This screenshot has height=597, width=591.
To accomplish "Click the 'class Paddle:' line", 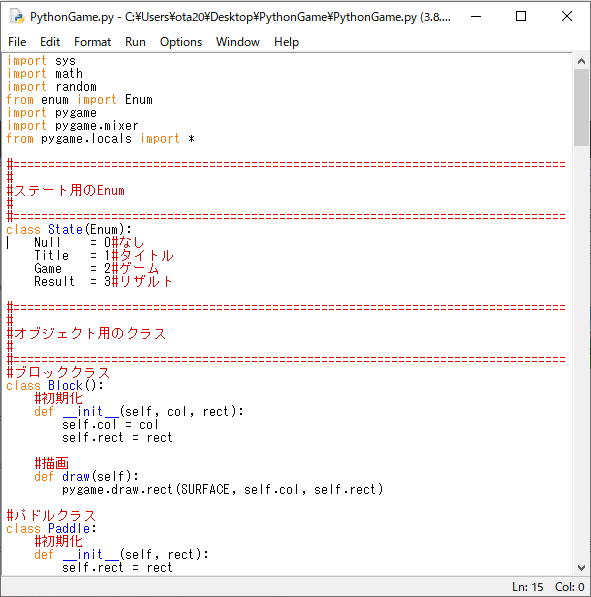I will coord(51,528).
